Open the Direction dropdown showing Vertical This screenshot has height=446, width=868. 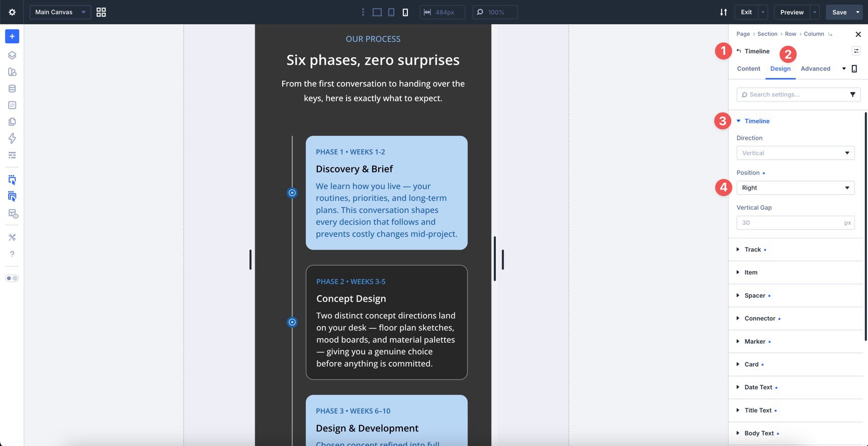click(795, 153)
